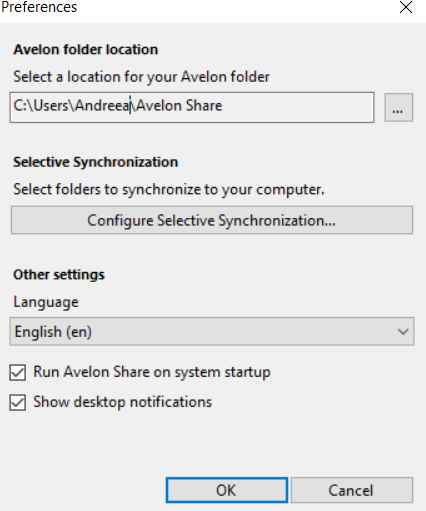
Task: Click the 'Language' label above the dropdown
Action: (46, 303)
